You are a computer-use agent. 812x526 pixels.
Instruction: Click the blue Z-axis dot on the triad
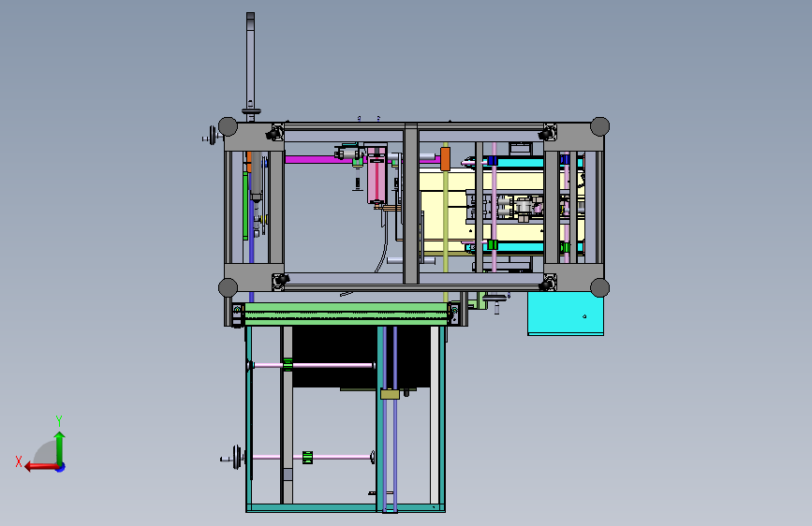(x=61, y=467)
